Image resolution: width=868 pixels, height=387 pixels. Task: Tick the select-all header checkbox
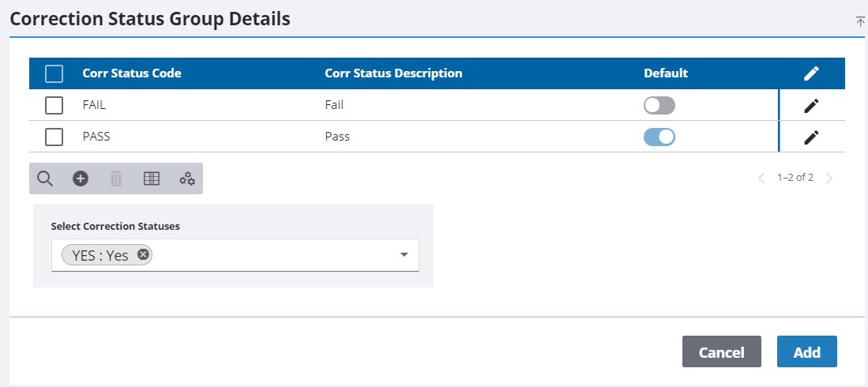pyautogui.click(x=54, y=73)
